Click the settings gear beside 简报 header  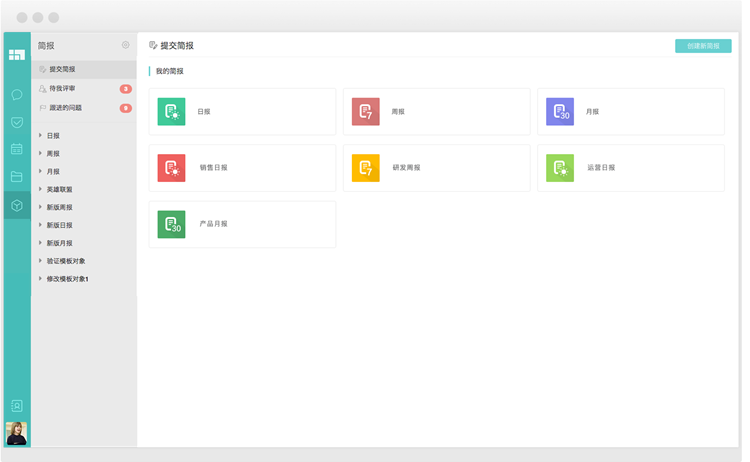click(125, 45)
